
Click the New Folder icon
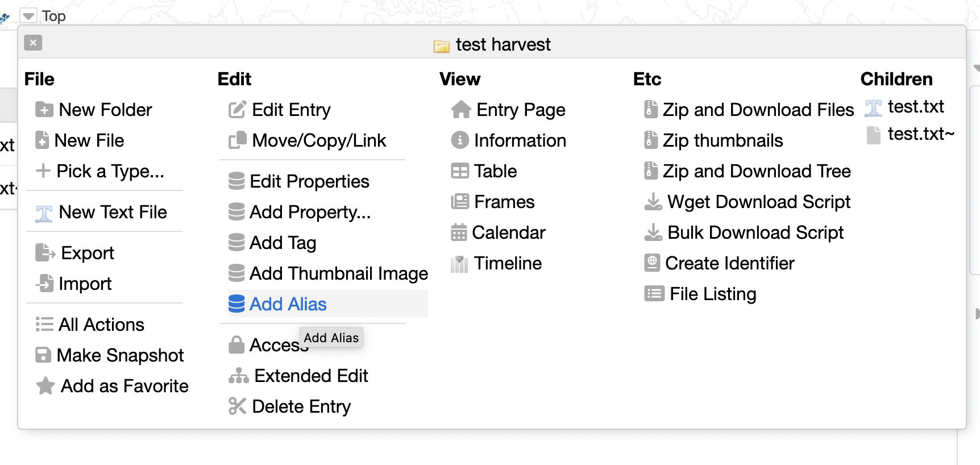tap(44, 109)
